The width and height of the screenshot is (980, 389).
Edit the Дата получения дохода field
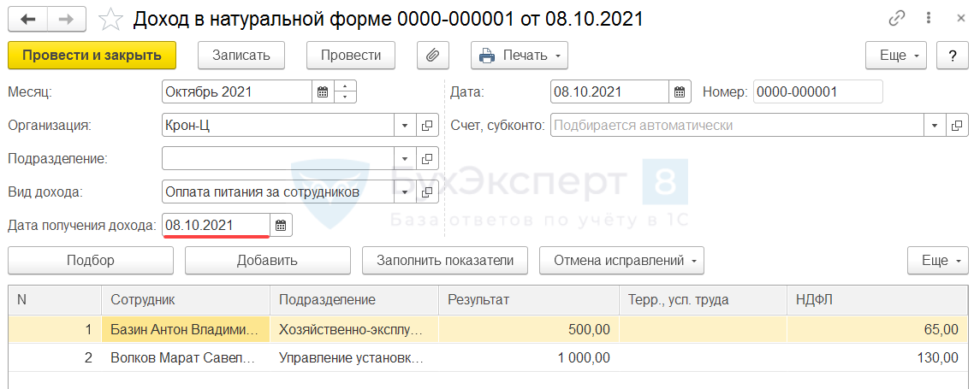(x=217, y=225)
